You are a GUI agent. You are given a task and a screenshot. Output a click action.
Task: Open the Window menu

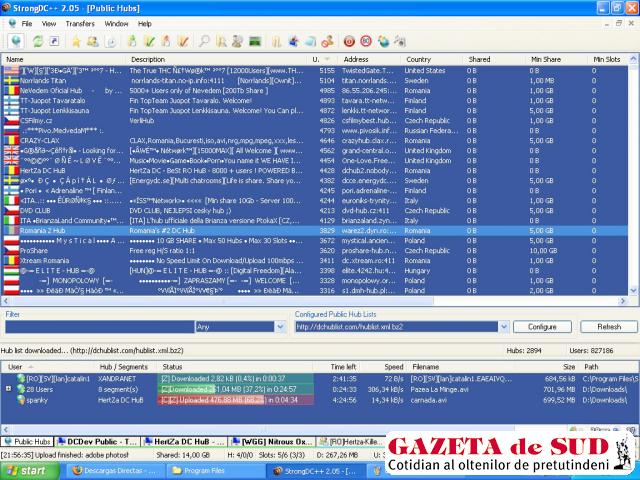[116, 24]
